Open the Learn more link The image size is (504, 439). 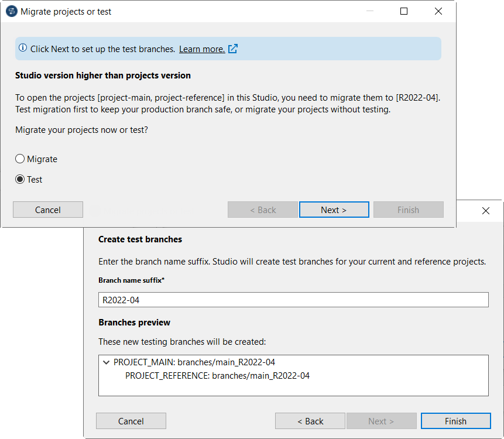coord(201,49)
